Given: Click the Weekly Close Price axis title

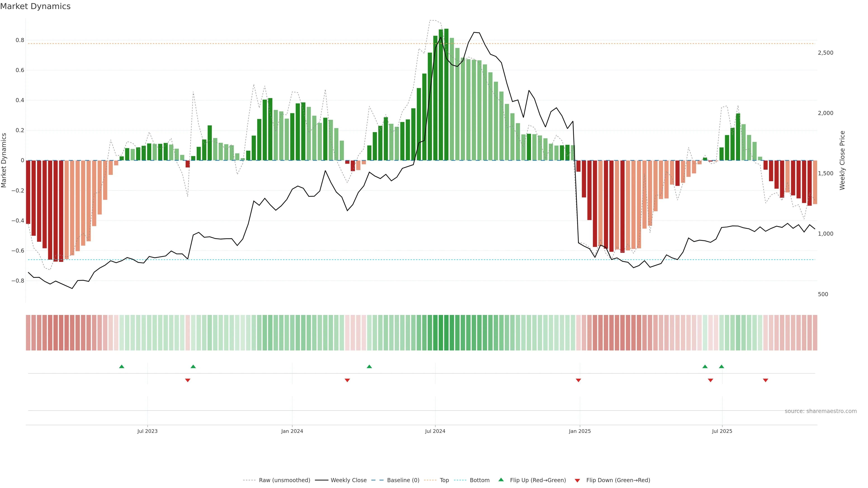Looking at the screenshot, I should pos(842,160).
